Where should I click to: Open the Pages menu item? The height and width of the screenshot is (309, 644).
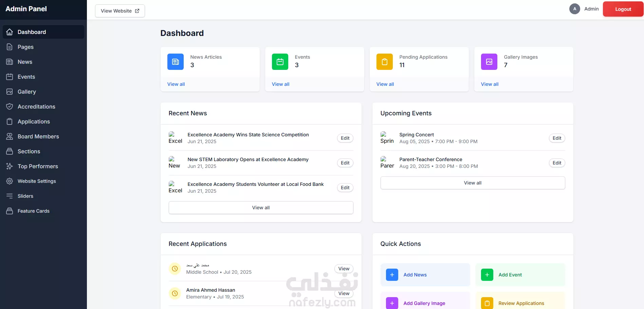pos(43,47)
